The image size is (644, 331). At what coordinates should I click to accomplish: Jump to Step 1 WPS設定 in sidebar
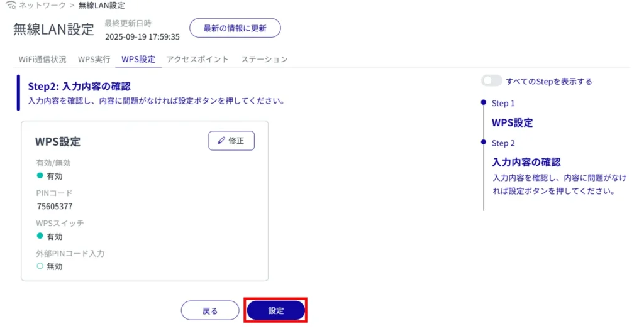pos(512,122)
